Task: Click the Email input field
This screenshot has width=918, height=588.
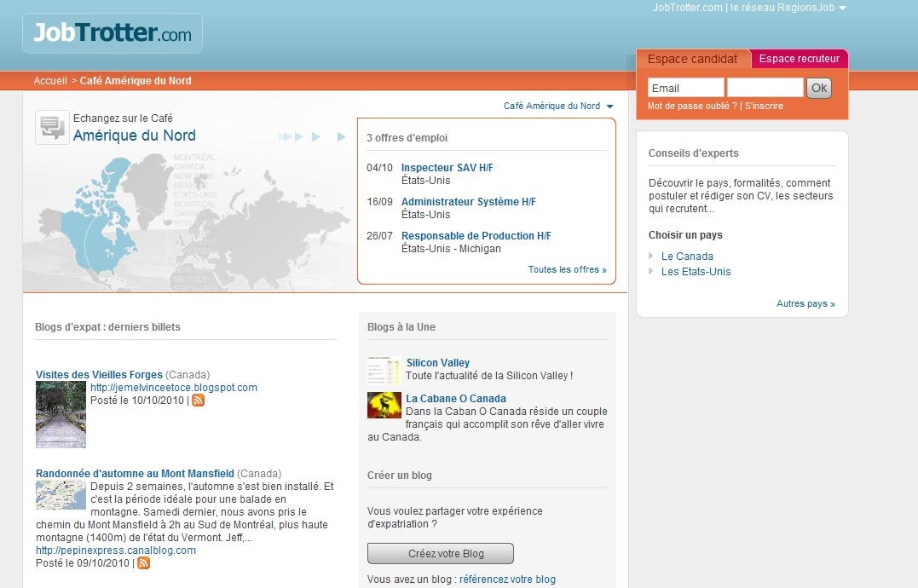Action: tap(685, 88)
